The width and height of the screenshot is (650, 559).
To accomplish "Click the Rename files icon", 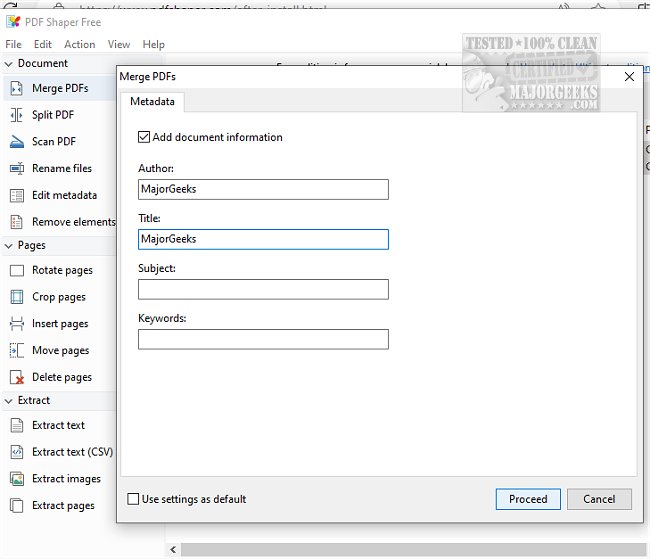I will (17, 168).
